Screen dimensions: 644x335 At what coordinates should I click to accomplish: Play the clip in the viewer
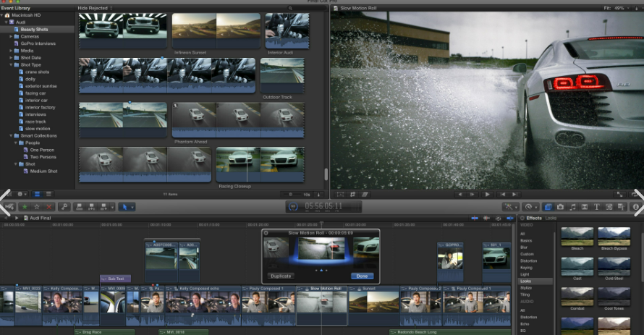pyautogui.click(x=487, y=194)
